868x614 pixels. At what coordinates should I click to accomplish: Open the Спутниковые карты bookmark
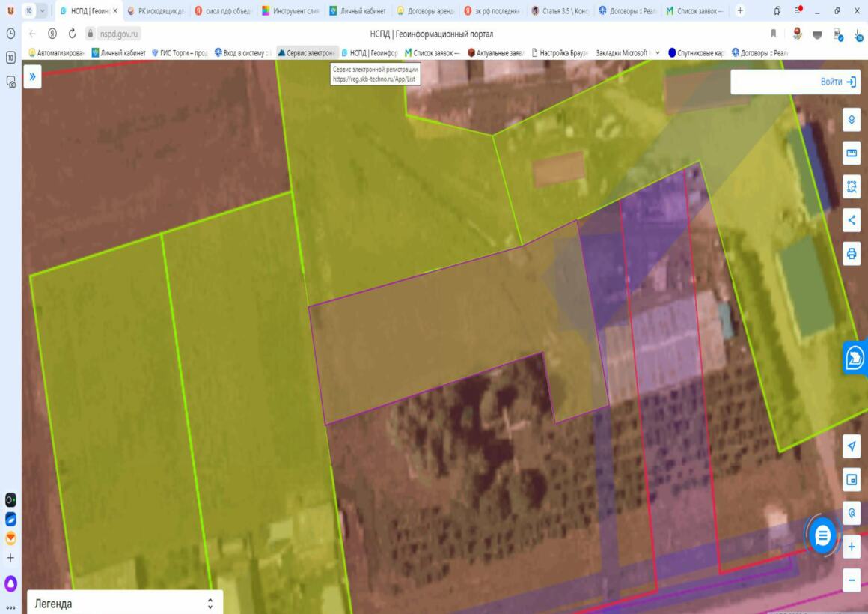(x=696, y=53)
